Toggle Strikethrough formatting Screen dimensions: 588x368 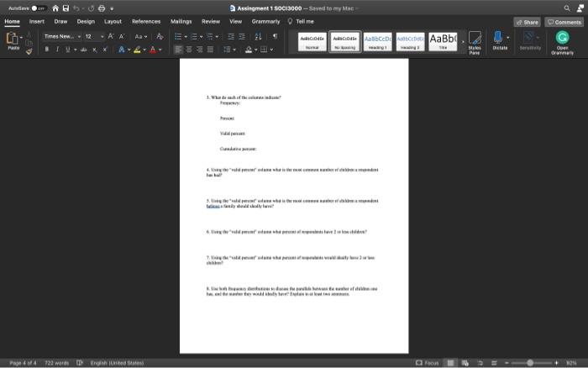84,50
